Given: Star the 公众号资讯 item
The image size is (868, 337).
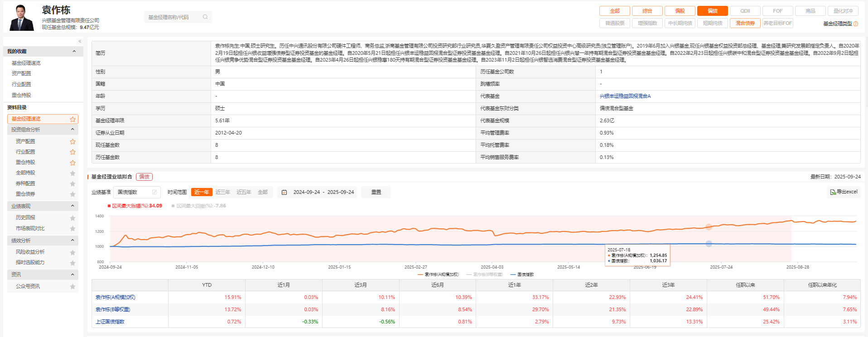Looking at the screenshot, I should coord(72,286).
